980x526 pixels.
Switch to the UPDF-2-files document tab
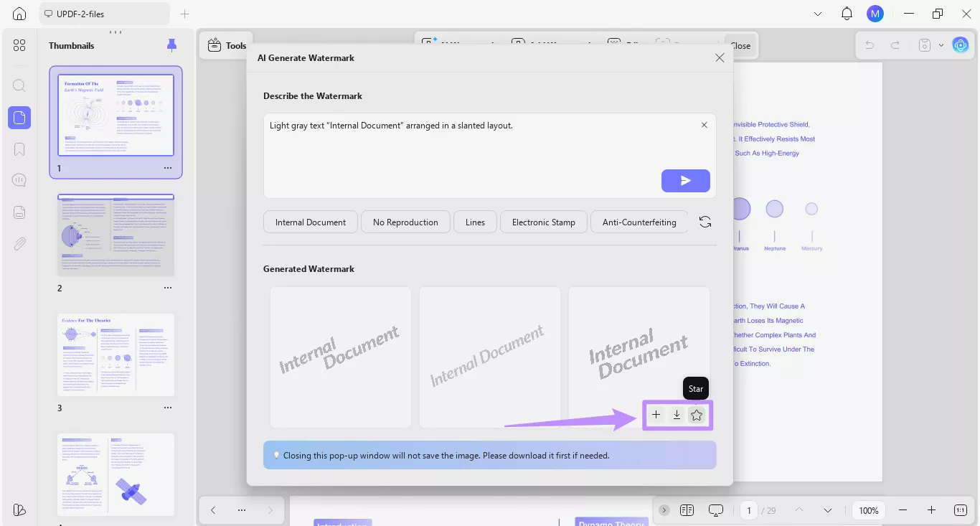click(104, 13)
